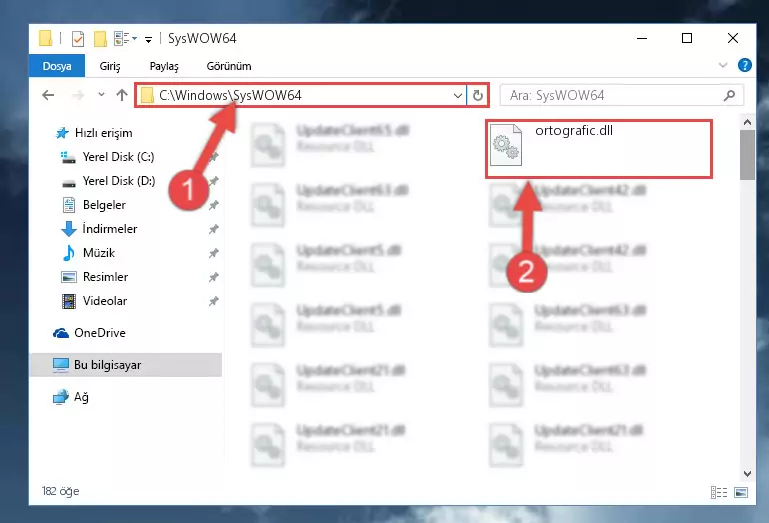Click the magnifier search icon

click(729, 95)
